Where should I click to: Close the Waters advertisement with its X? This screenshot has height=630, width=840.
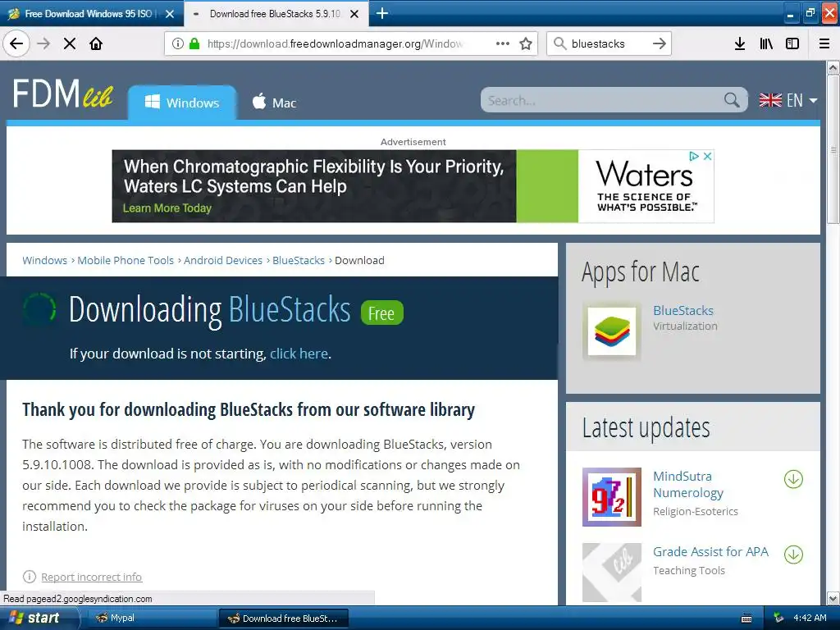tap(707, 156)
